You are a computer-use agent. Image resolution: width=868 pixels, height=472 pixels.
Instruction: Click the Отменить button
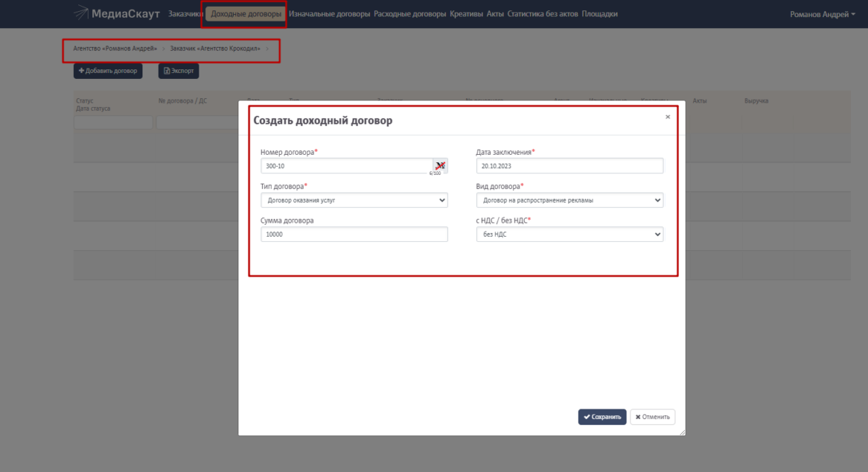[x=652, y=417]
